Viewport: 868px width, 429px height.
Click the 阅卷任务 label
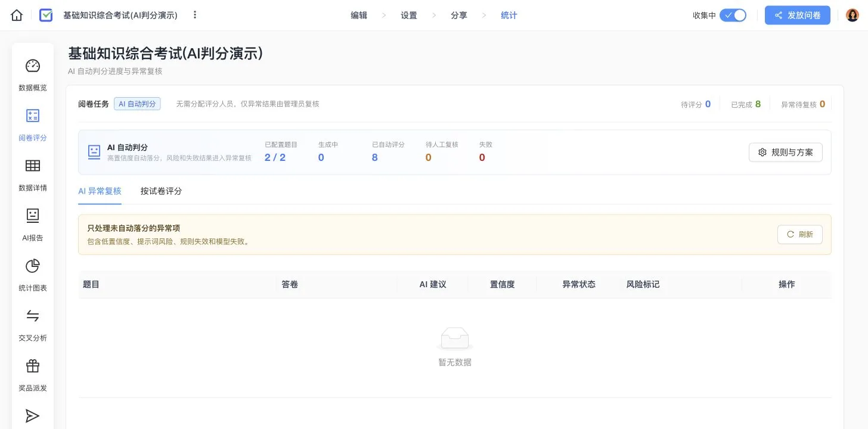pos(94,104)
